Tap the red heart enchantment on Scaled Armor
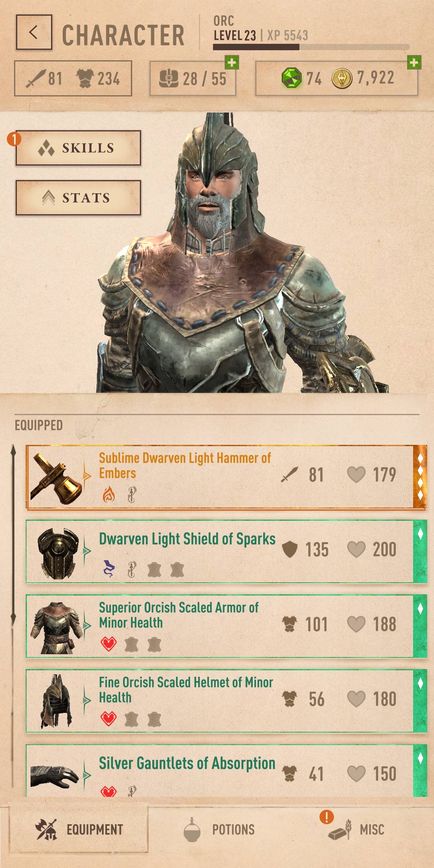434x868 pixels. point(108,644)
